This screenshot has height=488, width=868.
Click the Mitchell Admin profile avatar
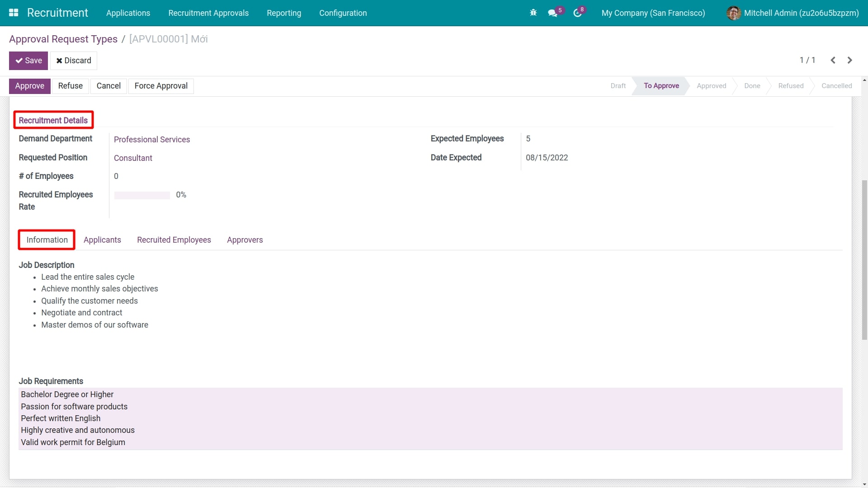pyautogui.click(x=733, y=13)
